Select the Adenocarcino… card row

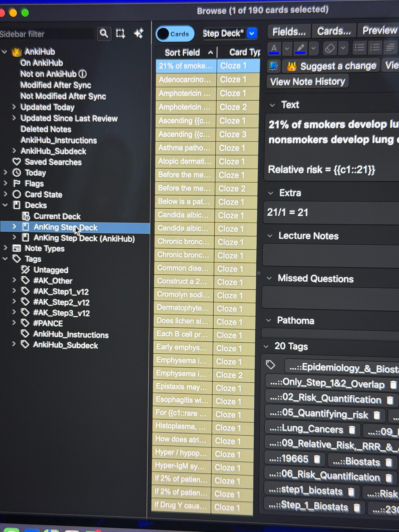point(208,80)
